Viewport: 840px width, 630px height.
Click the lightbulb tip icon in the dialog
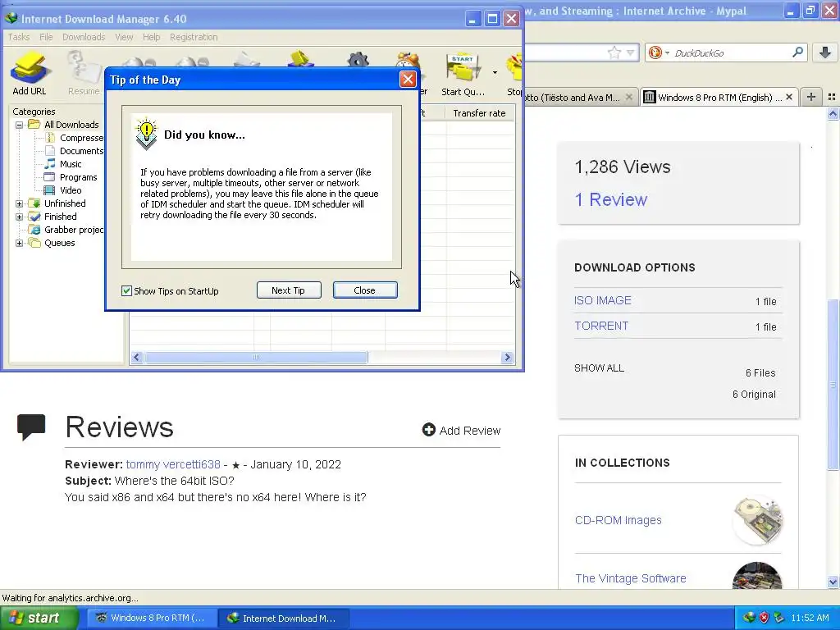click(x=146, y=134)
